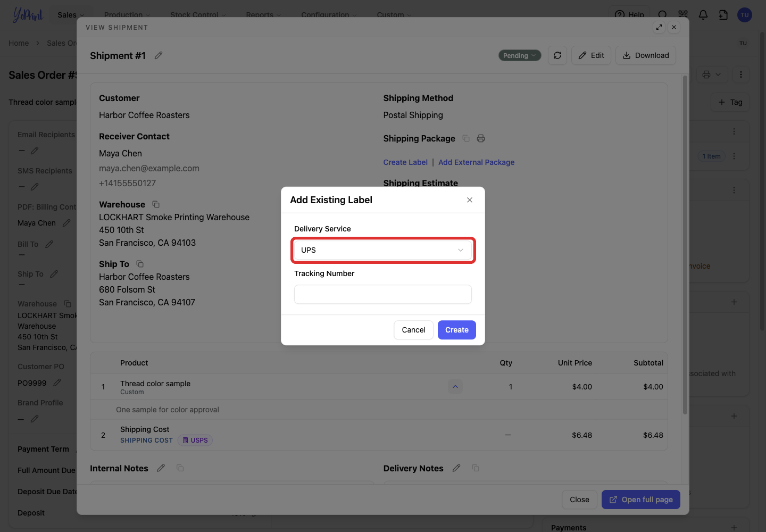The height and width of the screenshot is (532, 766).
Task: Open the Pending status dropdown
Action: [x=520, y=55]
